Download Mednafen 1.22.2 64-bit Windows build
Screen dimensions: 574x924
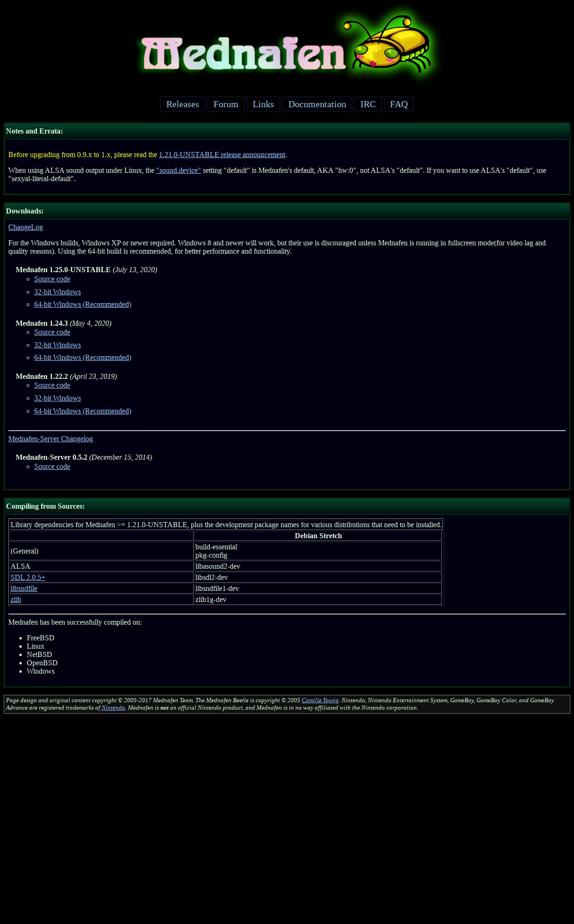[83, 411]
